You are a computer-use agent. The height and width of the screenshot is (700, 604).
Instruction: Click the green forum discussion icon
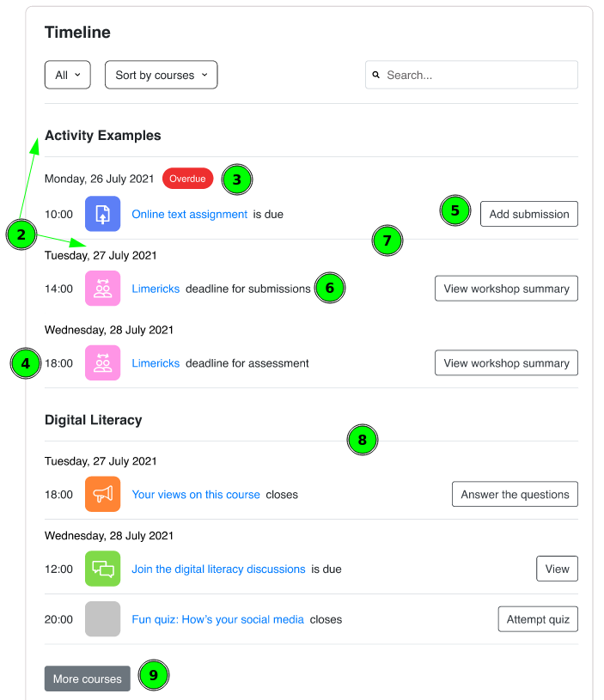[x=103, y=569]
